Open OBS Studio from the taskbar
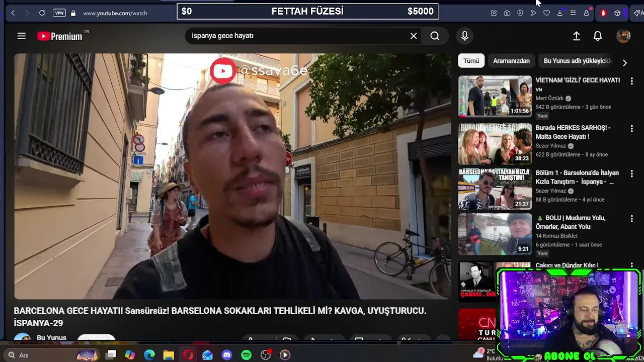The height and width of the screenshot is (362, 644). tap(266, 355)
